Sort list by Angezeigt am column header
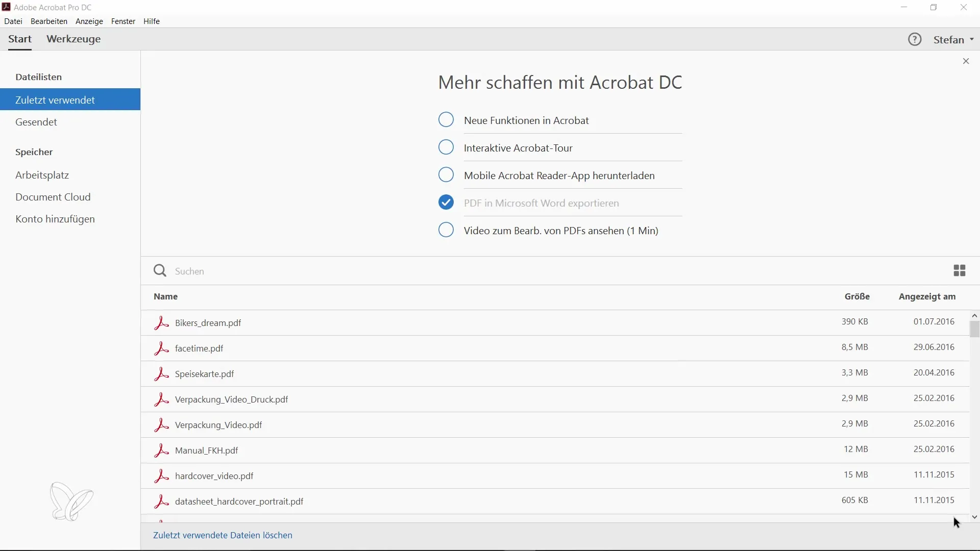This screenshot has height=551, width=980. pyautogui.click(x=927, y=296)
